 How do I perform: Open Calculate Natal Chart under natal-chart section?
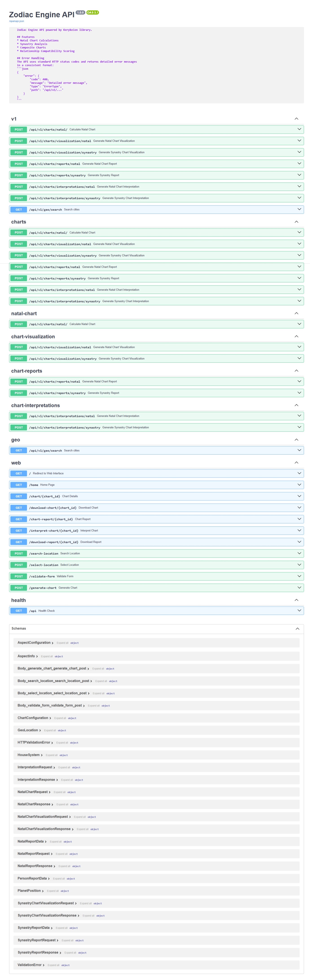(x=156, y=324)
